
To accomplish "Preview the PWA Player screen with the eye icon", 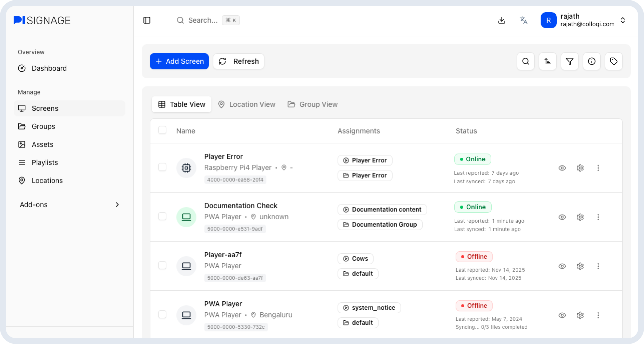I will point(562,315).
